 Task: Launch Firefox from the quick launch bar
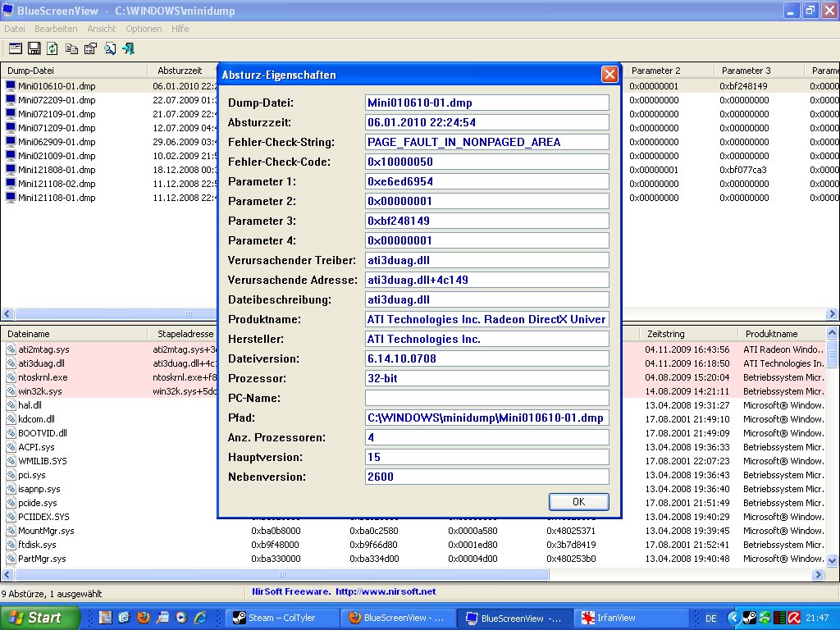144,618
